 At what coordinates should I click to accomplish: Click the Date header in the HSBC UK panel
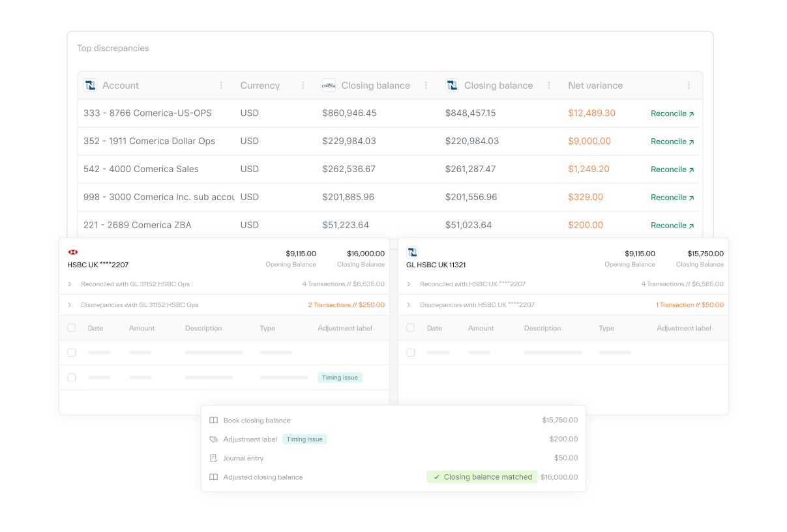tap(96, 329)
